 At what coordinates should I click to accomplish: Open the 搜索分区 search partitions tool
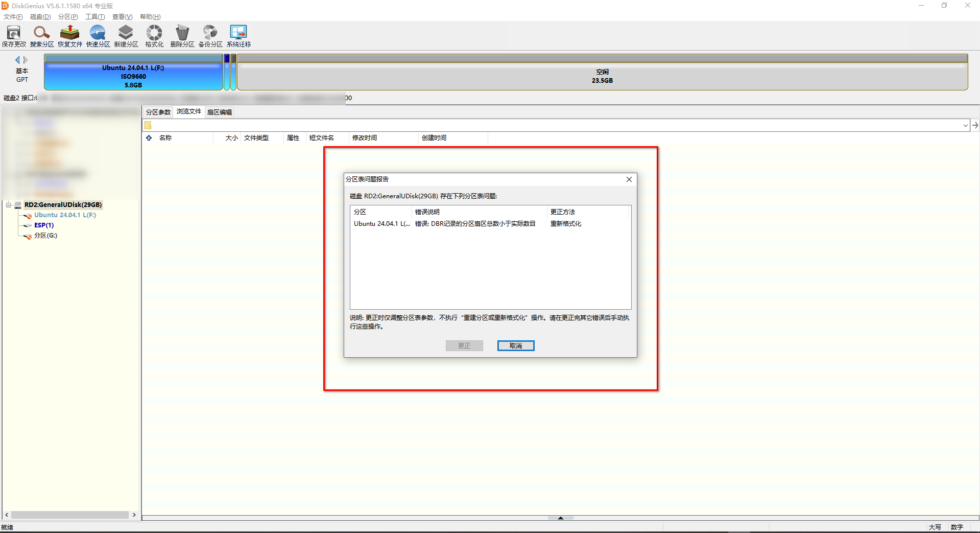[x=42, y=36]
